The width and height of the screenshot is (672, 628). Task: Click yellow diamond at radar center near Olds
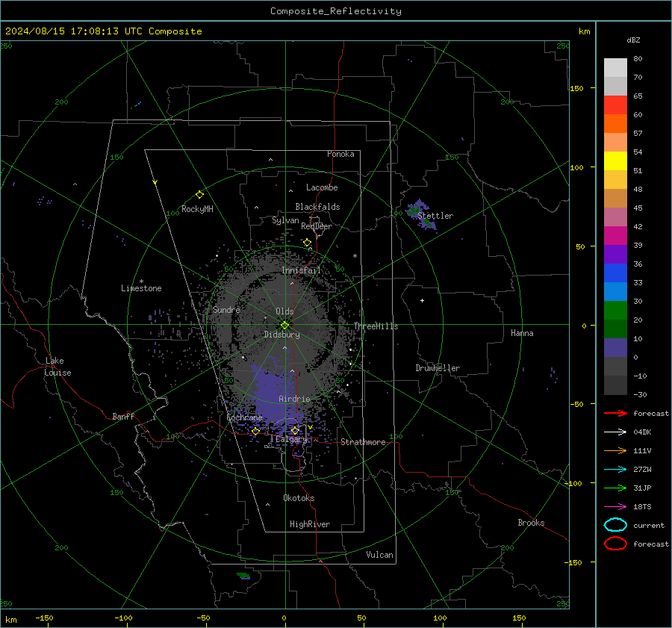tap(284, 326)
